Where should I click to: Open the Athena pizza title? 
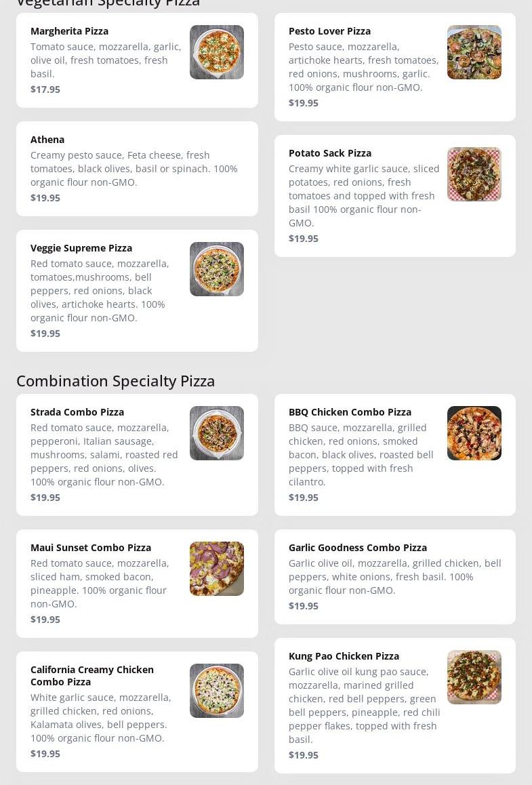point(47,140)
